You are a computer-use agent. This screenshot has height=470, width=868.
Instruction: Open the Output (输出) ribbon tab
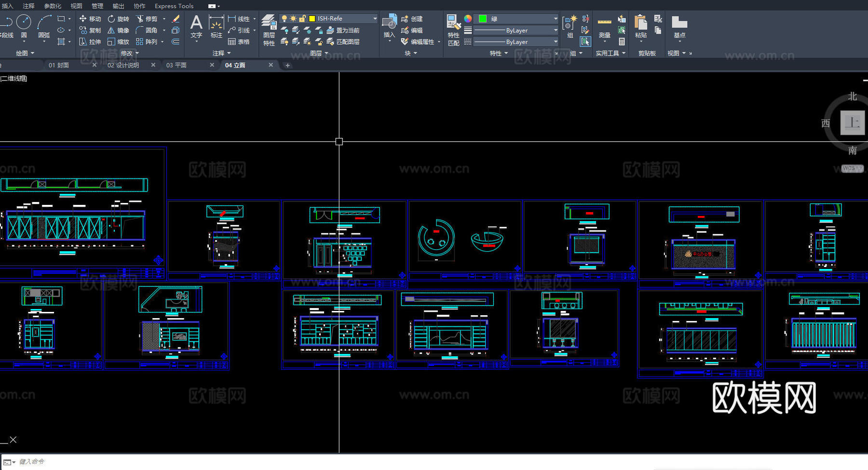[x=118, y=6]
